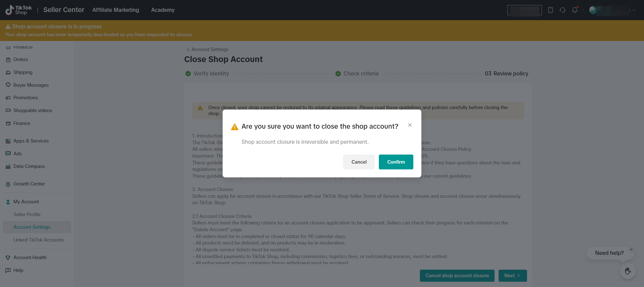Close the confirmation dialog with X

pyautogui.click(x=410, y=125)
